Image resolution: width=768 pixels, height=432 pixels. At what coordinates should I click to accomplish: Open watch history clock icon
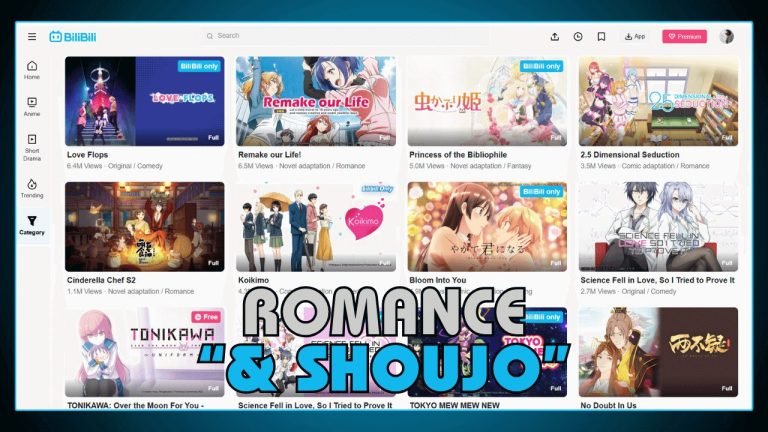[x=578, y=36]
